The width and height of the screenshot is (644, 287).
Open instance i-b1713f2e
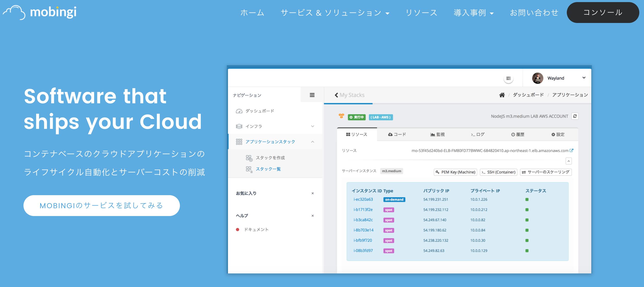pos(363,210)
